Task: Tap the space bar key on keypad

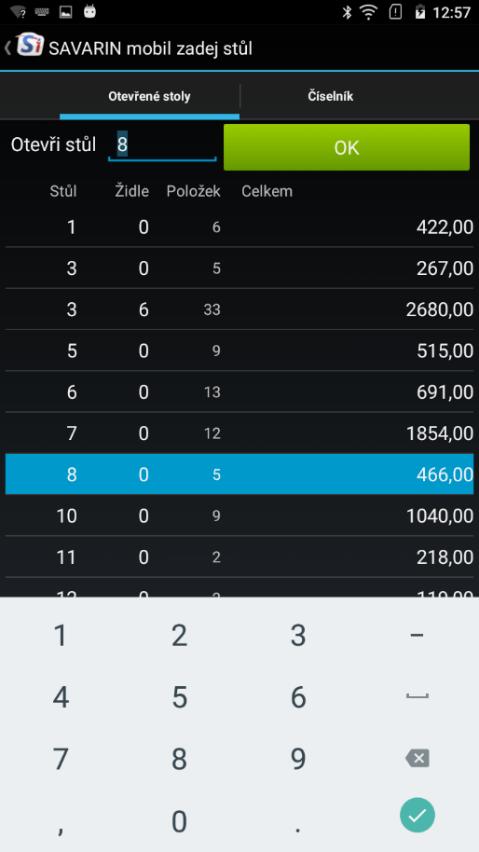Action: pyautogui.click(x=417, y=696)
